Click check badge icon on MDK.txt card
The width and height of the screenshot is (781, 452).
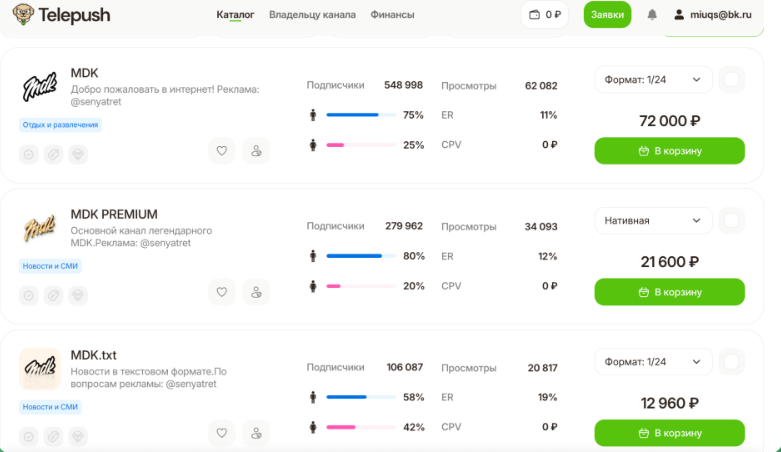click(x=29, y=437)
